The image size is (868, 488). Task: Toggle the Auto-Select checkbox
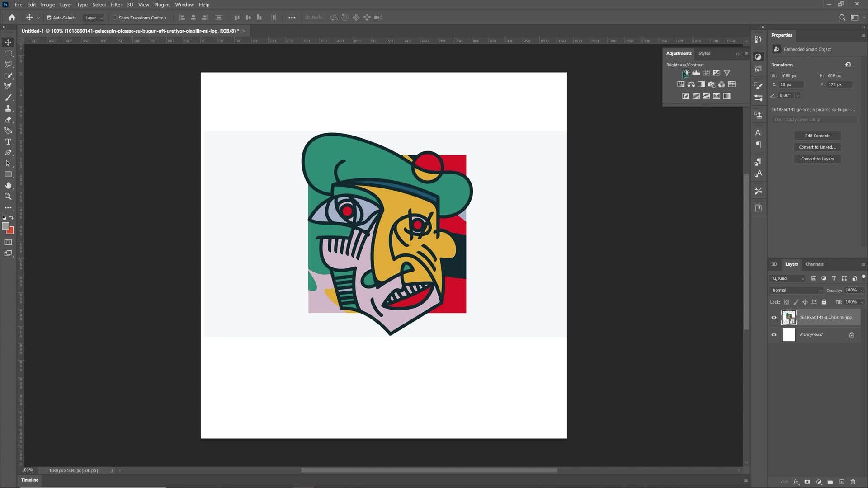point(49,18)
